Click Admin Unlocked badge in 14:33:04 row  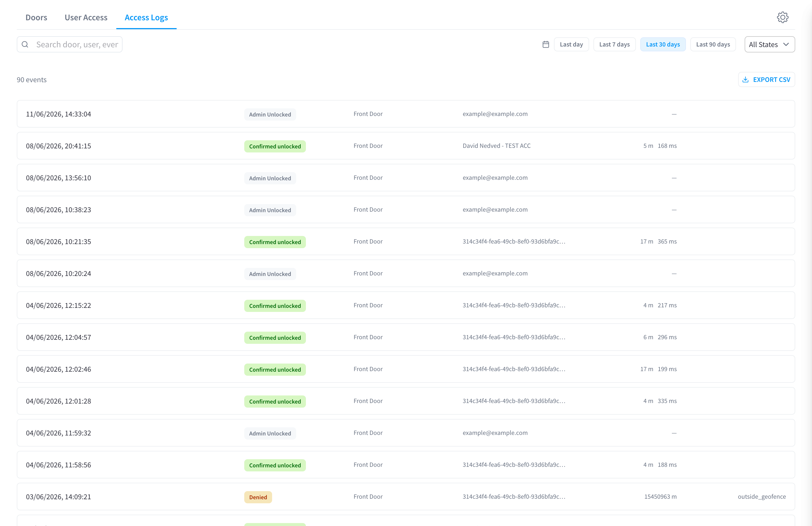[270, 115]
